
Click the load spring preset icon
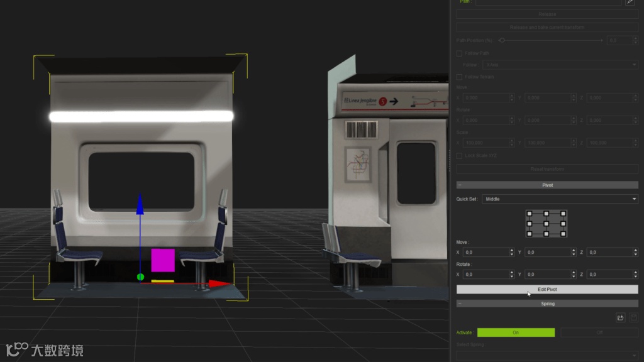[620, 317]
